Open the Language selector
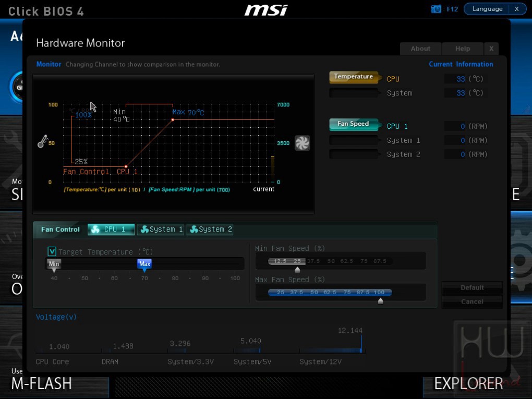The width and height of the screenshot is (532, 399). 487,9
